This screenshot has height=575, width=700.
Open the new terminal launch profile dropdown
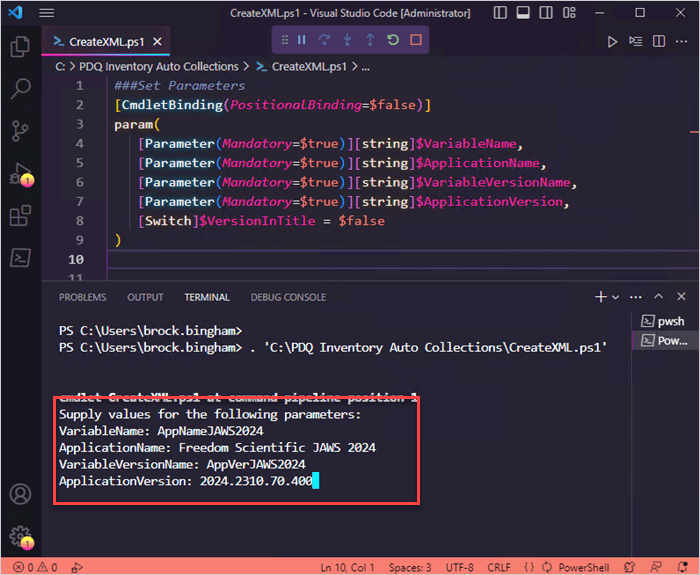coord(616,297)
